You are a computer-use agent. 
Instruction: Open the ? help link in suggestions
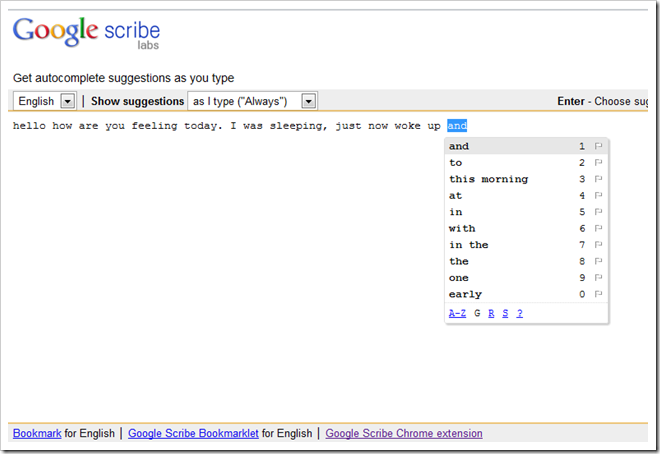coord(520,313)
